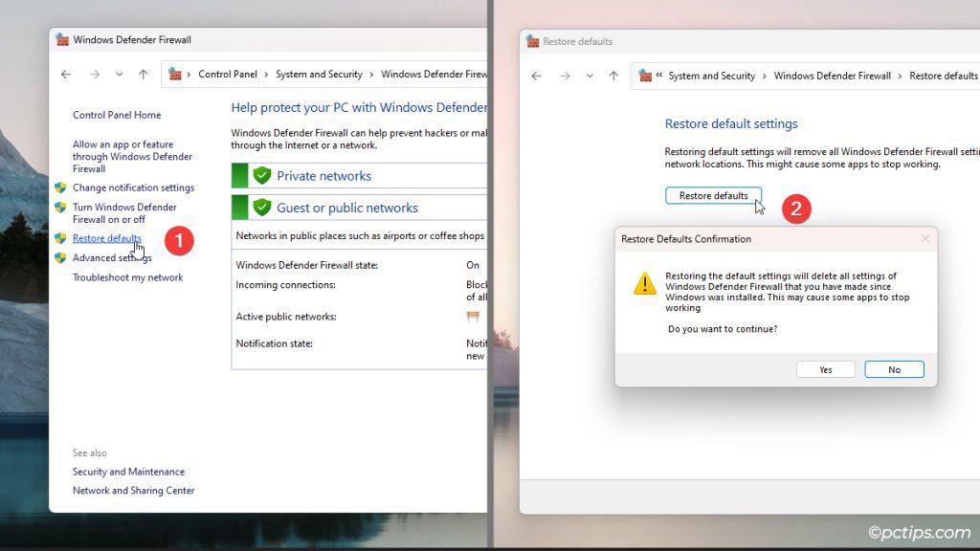Screen dimensions: 980x551
Task: Click the back arrow in the Restore defaults window
Action: pyautogui.click(x=536, y=75)
